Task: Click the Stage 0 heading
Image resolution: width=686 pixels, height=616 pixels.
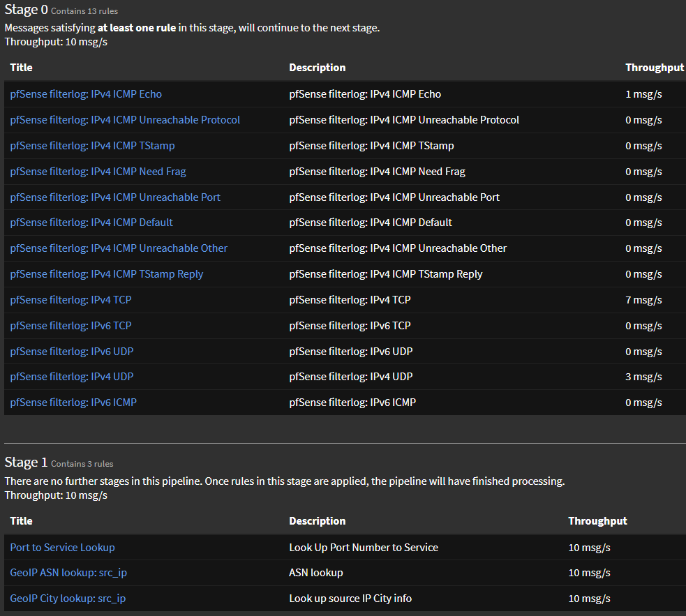Action: coord(26,10)
